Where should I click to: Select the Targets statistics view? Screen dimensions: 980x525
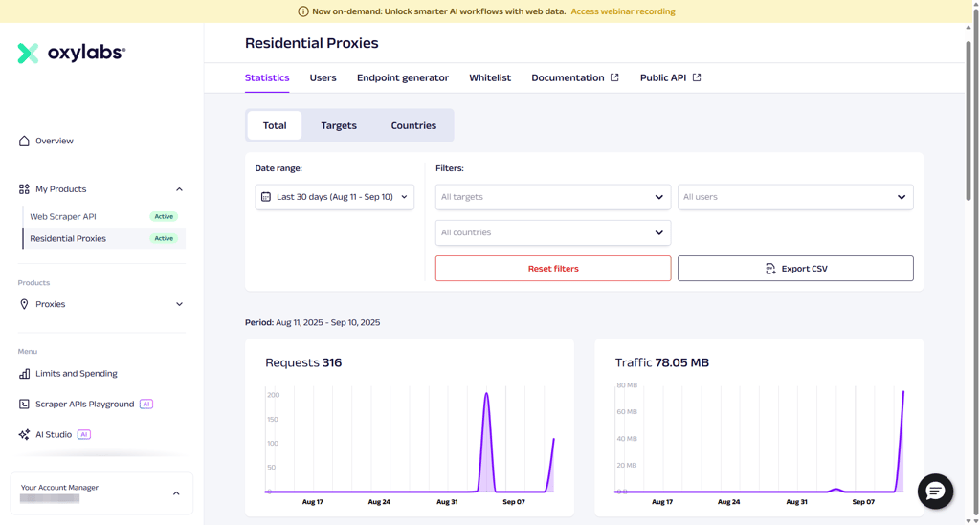(339, 125)
